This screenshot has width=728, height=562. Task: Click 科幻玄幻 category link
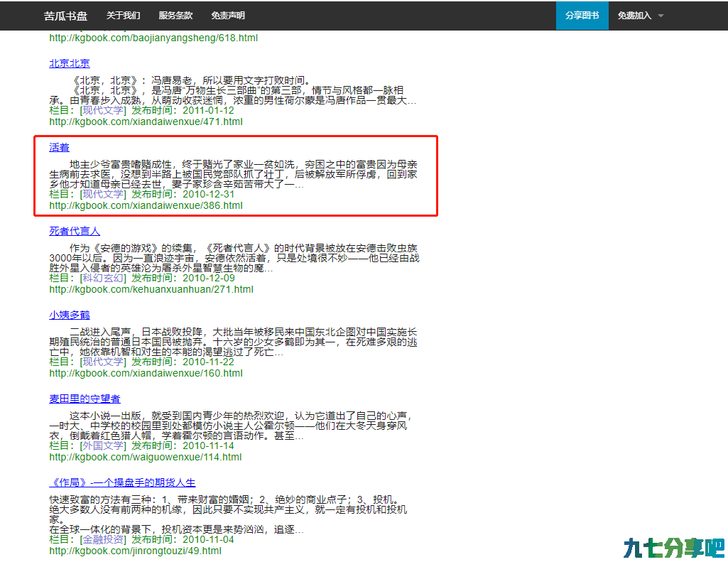[x=103, y=278]
